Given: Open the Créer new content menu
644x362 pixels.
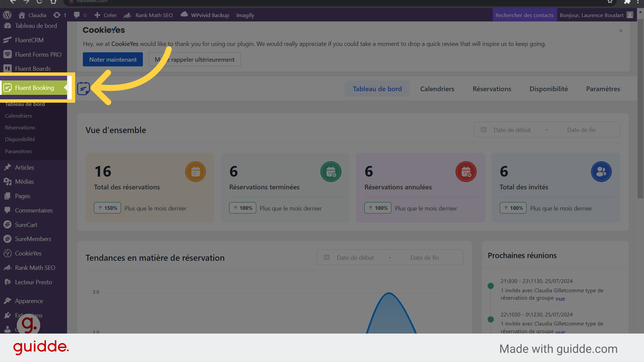Looking at the screenshot, I should (105, 15).
